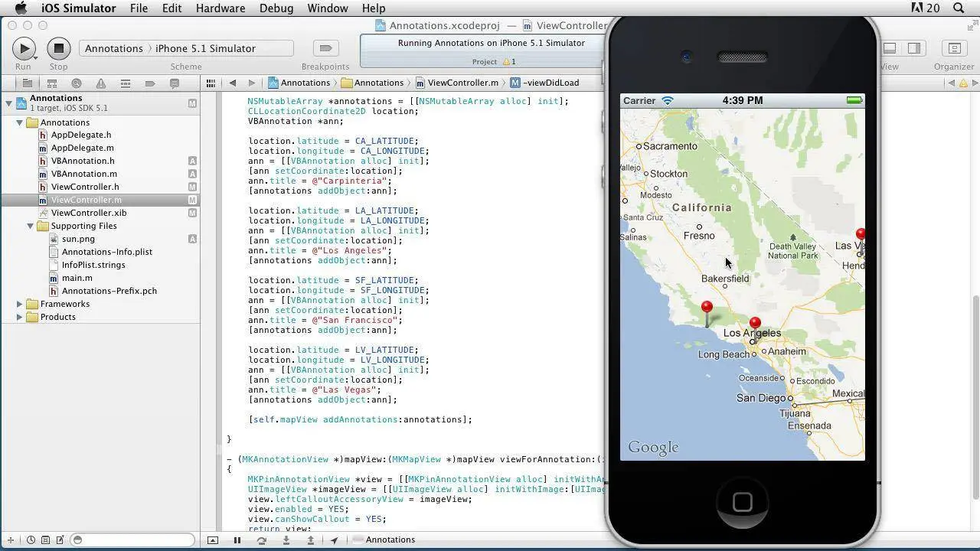Image resolution: width=980 pixels, height=551 pixels.
Task: Open the Apple menu
Action: [21, 8]
